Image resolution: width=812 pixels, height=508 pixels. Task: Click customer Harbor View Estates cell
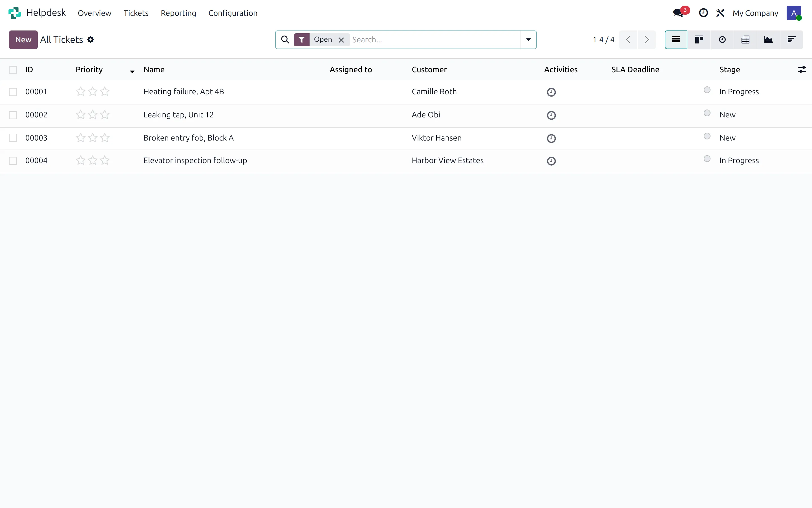(448, 161)
